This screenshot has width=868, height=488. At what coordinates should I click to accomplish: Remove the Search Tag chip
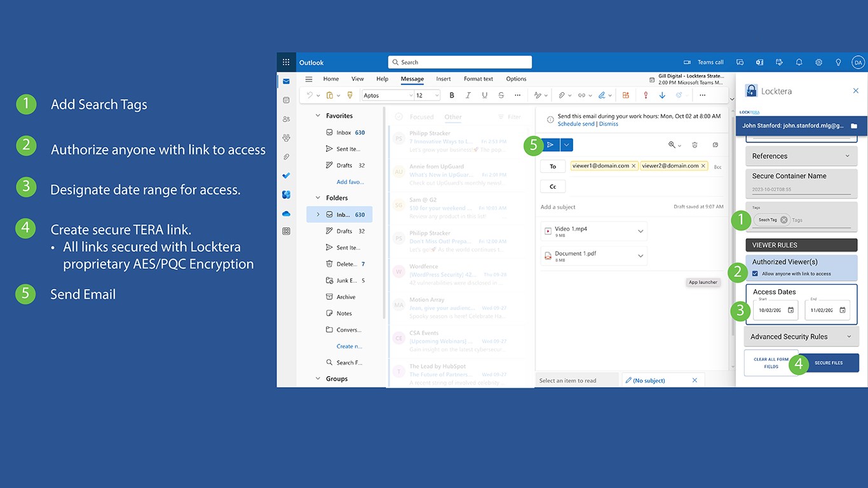tap(783, 220)
